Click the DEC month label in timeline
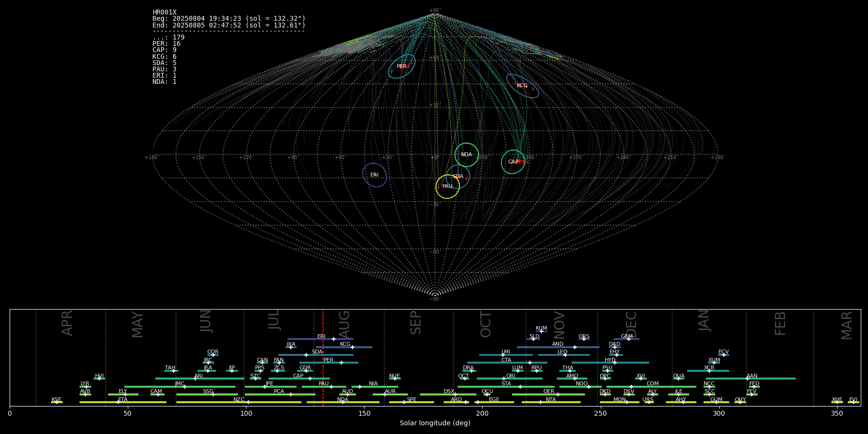Image resolution: width=868 pixels, height=434 pixels. [x=631, y=324]
